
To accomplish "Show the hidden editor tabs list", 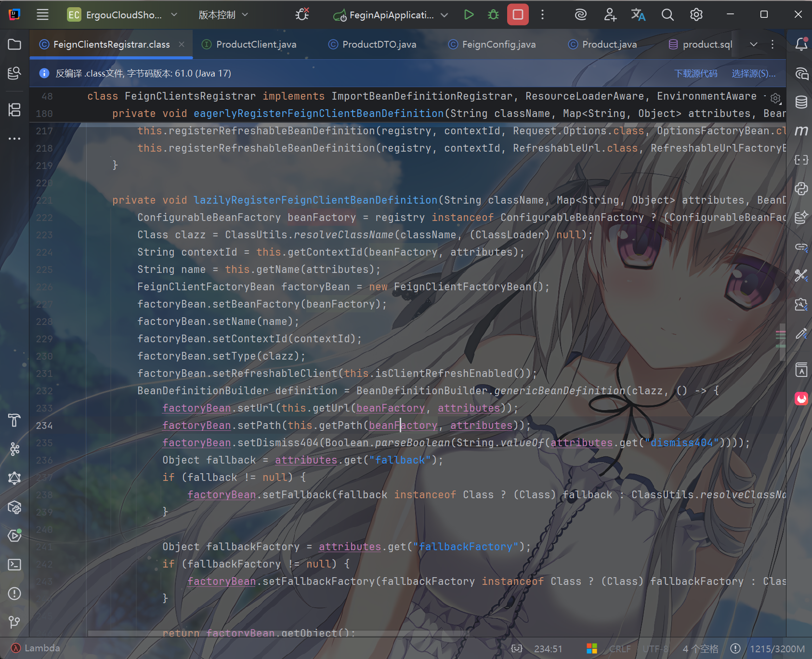I will [x=754, y=44].
